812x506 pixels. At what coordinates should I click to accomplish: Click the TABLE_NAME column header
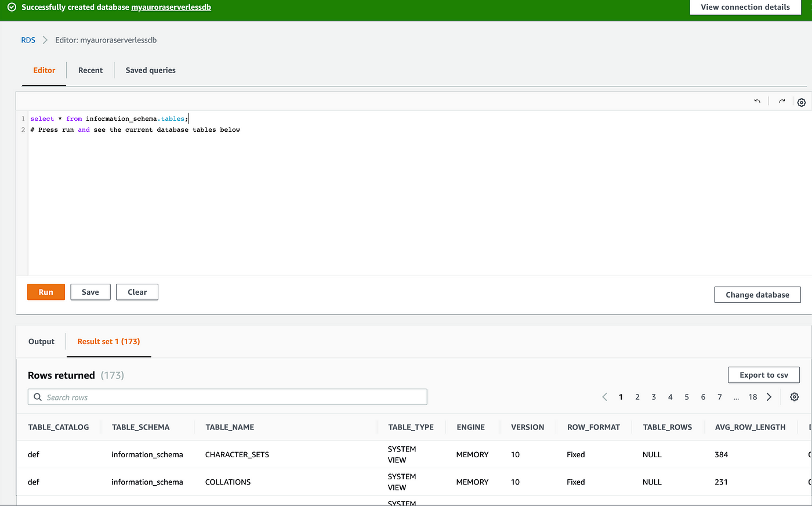point(230,427)
